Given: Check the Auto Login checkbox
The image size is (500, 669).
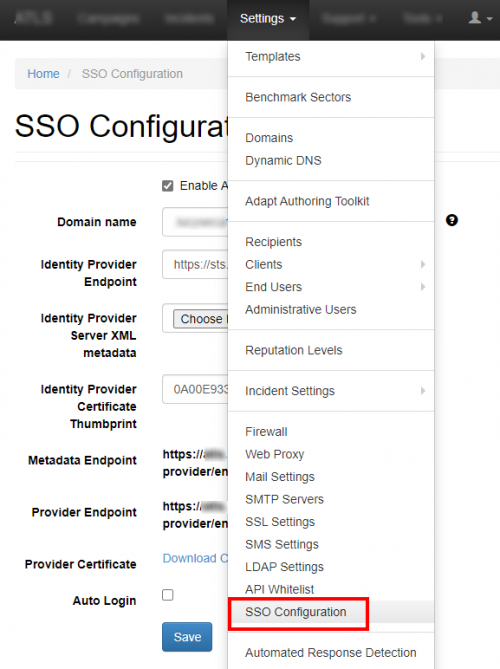Looking at the screenshot, I should tap(168, 595).
